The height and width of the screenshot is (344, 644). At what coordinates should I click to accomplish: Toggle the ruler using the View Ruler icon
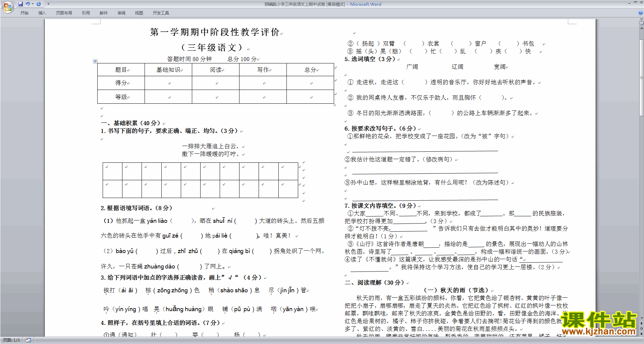click(641, 22)
